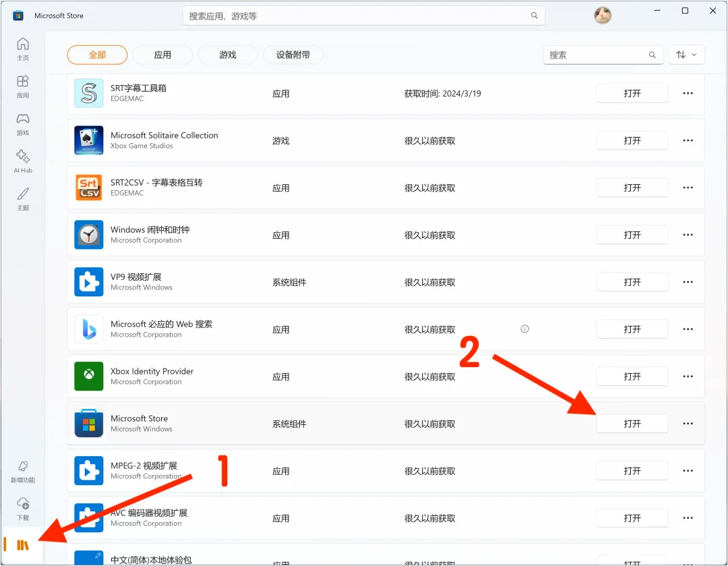Open more options for Xbox Identity Provider
Image resolution: width=728 pixels, height=566 pixels.
pyautogui.click(x=688, y=376)
